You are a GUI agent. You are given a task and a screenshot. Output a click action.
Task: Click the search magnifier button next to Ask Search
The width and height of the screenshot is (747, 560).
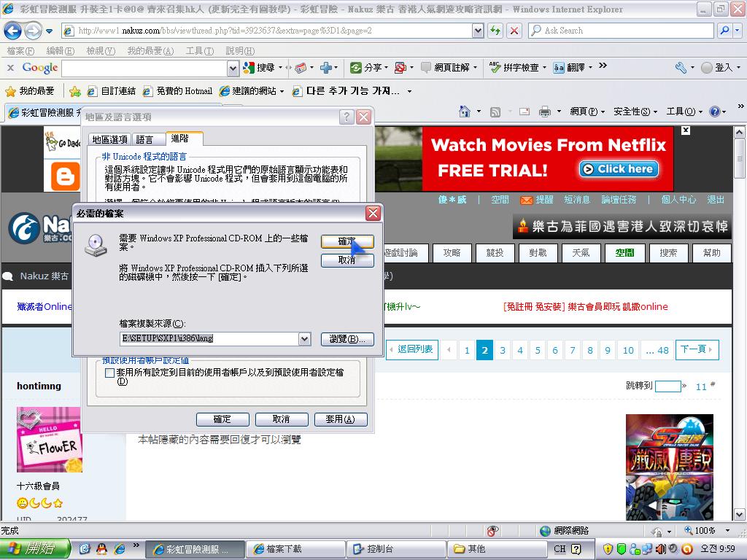click(724, 31)
